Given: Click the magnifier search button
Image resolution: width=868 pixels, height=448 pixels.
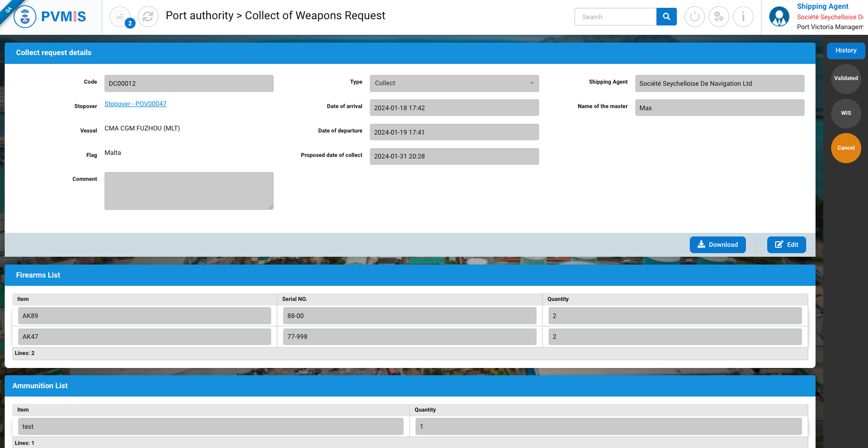Looking at the screenshot, I should point(666,17).
